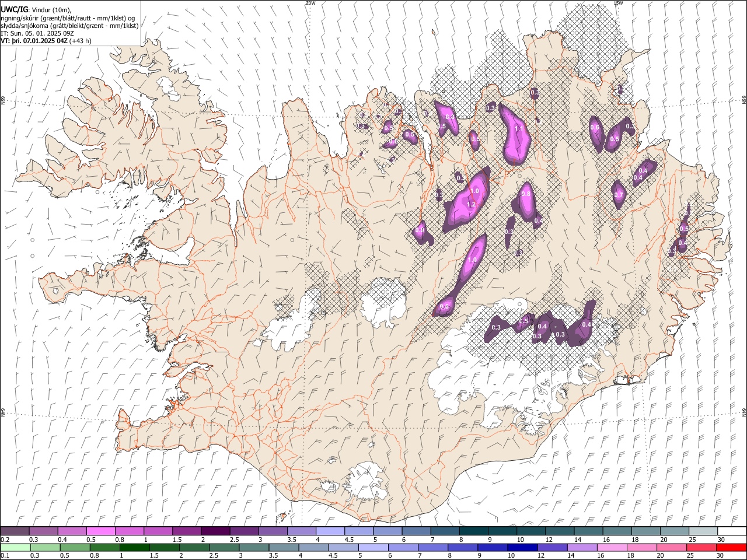Click the snow-scale swatch between 1.5 and 2
The height and width of the screenshot is (560, 747).
point(187,531)
